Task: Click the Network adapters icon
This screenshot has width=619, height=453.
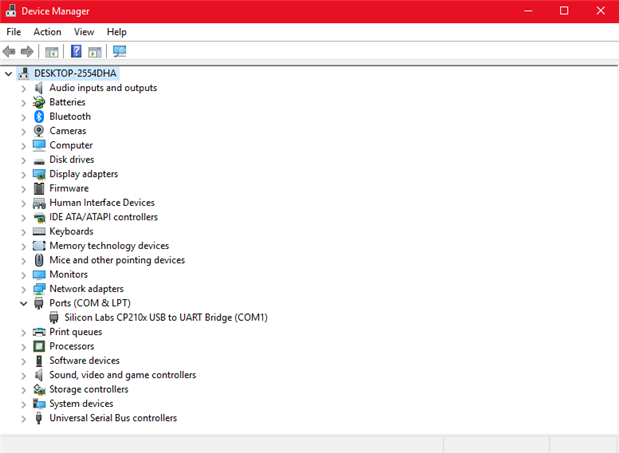Action: click(39, 289)
